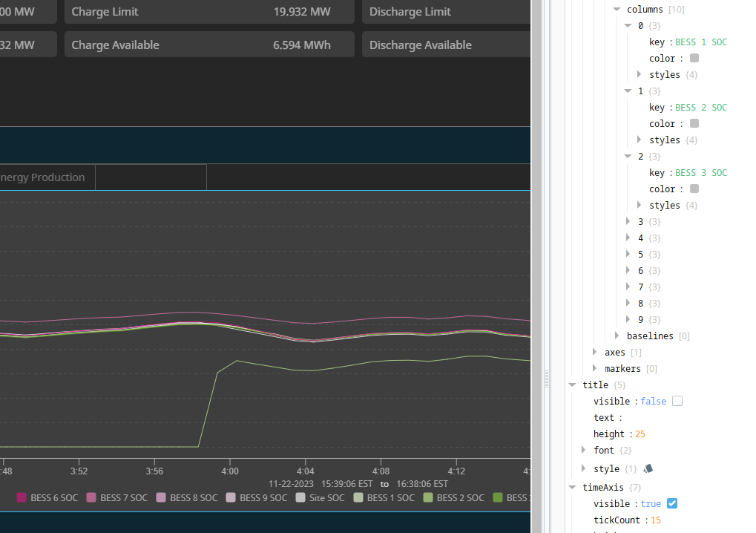Click BESS 9 SOC legend marker
This screenshot has width=756, height=533.
click(231, 497)
